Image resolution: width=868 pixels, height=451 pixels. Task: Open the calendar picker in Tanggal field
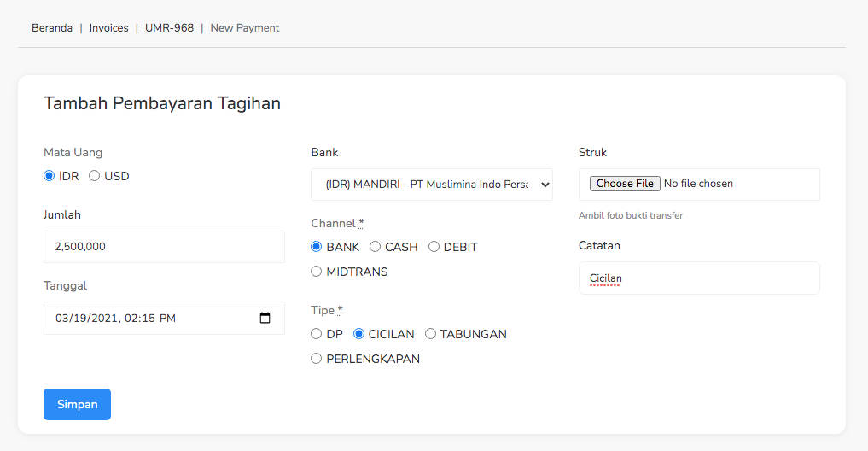coord(265,318)
